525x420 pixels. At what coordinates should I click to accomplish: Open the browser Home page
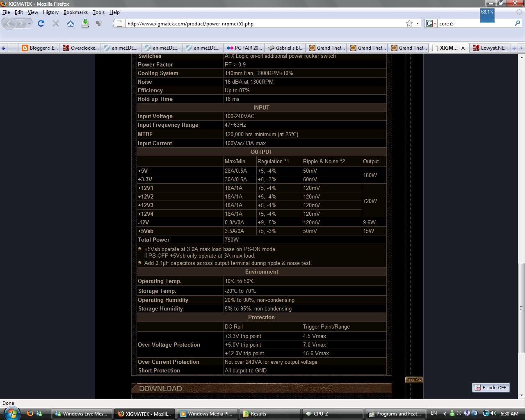[x=70, y=23]
